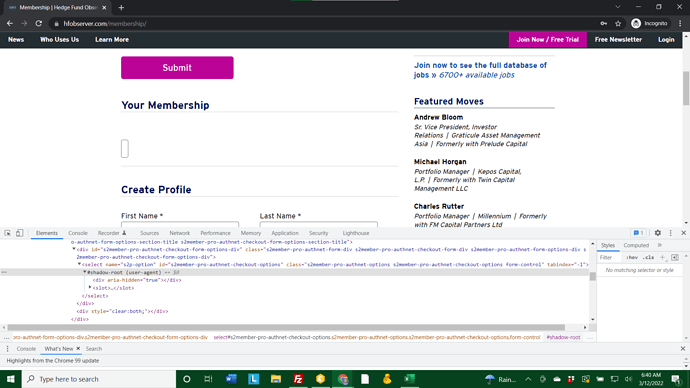690x388 pixels.
Task: Bookmark this page with star icon
Action: 618,23
